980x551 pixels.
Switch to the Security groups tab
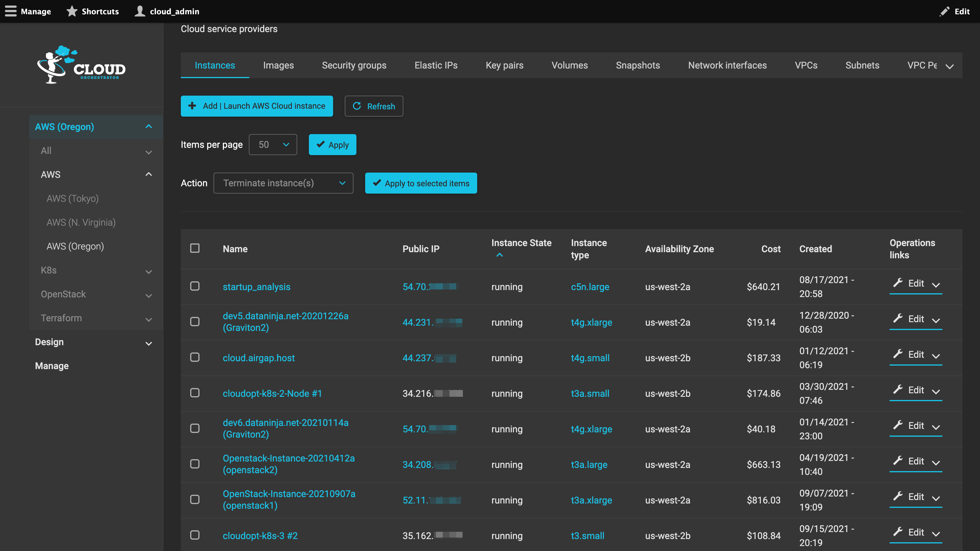coord(354,65)
